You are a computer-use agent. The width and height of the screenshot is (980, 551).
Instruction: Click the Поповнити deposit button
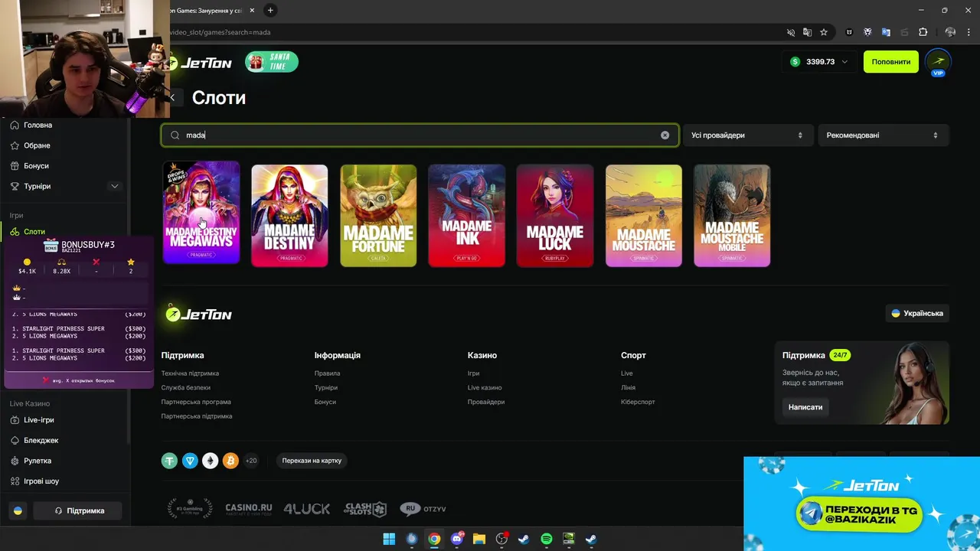[x=891, y=62]
